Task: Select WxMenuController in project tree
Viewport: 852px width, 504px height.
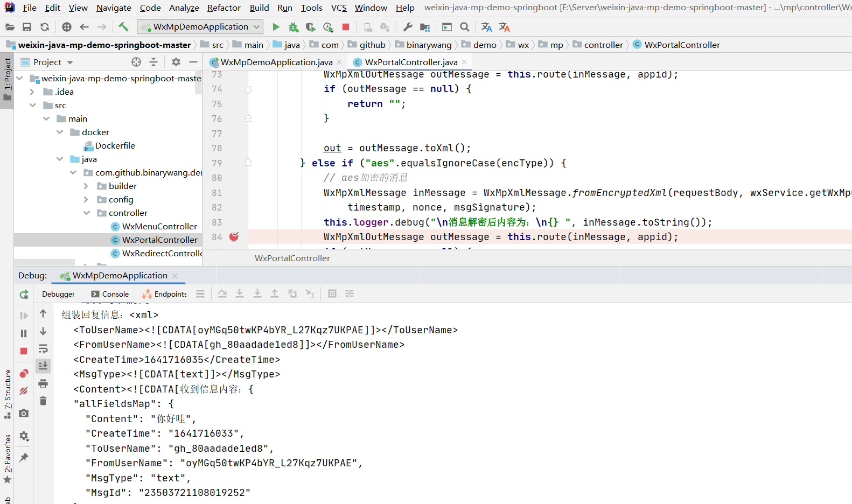Action: point(159,226)
